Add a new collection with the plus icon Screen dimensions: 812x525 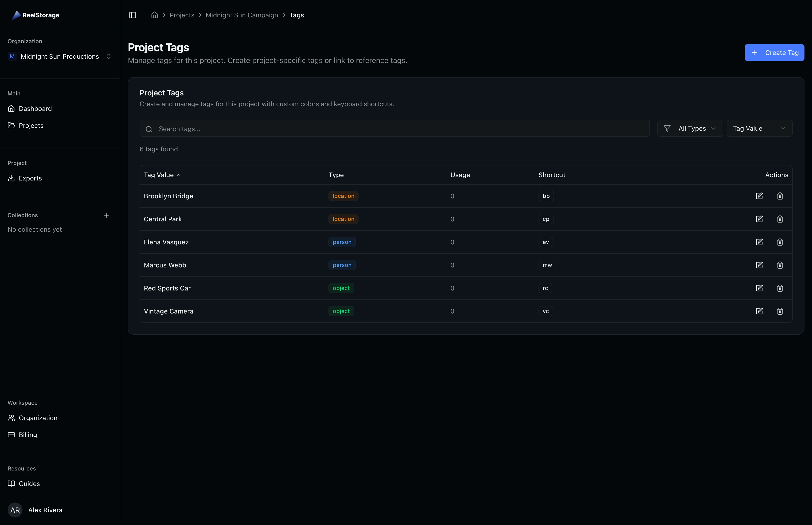click(107, 215)
